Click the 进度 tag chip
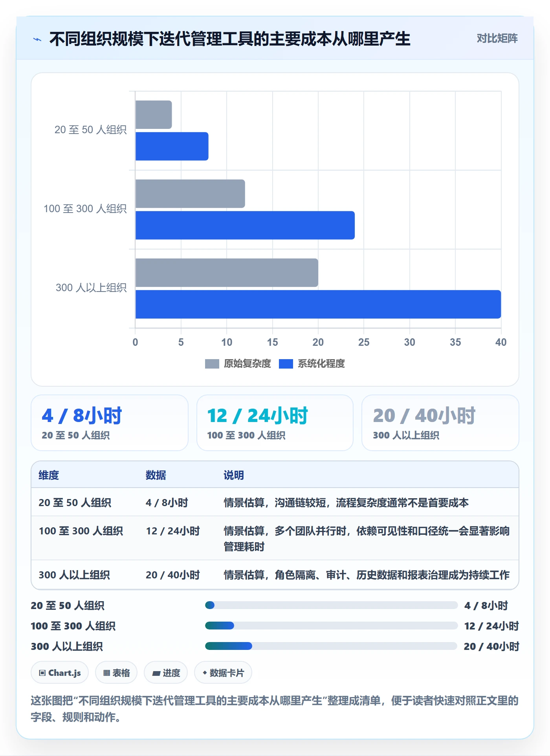Viewport: 550px width, 756px height. 166,673
